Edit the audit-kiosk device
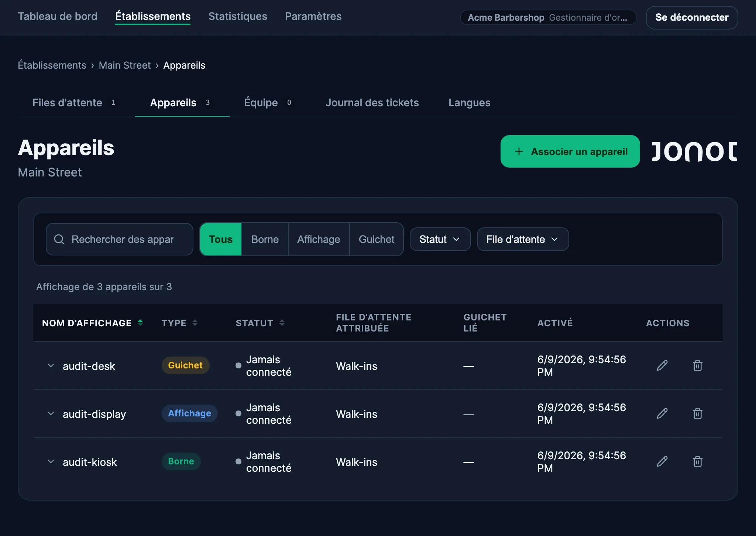Image resolution: width=756 pixels, height=536 pixels. (662, 461)
